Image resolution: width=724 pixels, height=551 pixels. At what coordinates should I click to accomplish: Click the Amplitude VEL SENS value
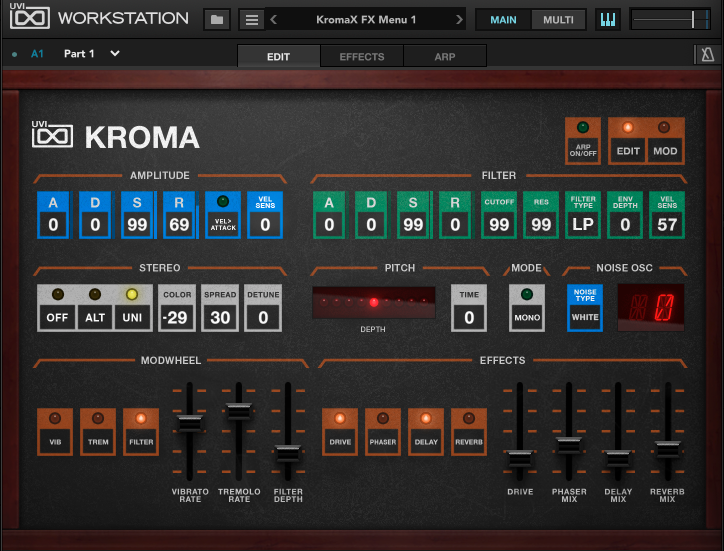(265, 224)
